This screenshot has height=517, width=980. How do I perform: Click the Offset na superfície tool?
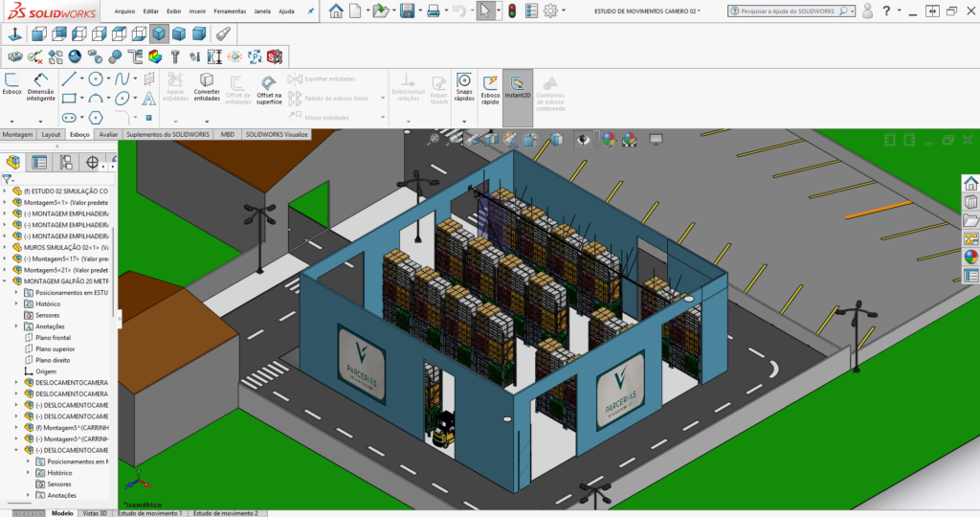coord(269,88)
